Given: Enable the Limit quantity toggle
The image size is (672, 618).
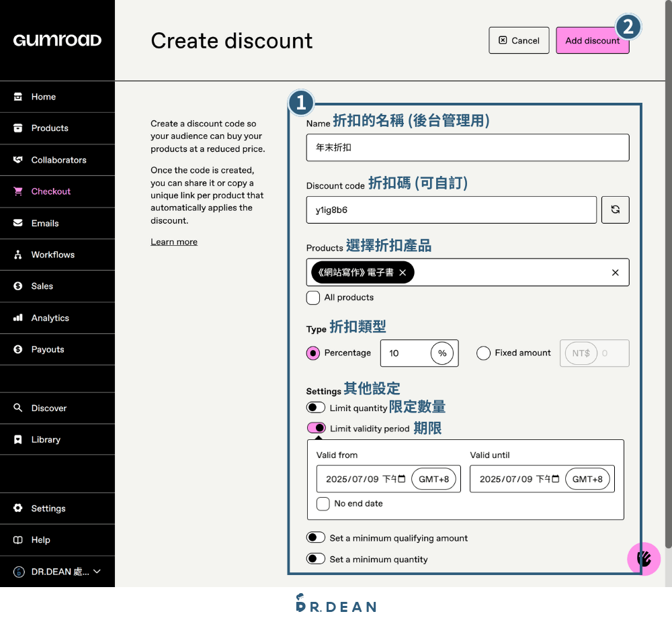Looking at the screenshot, I should point(315,407).
